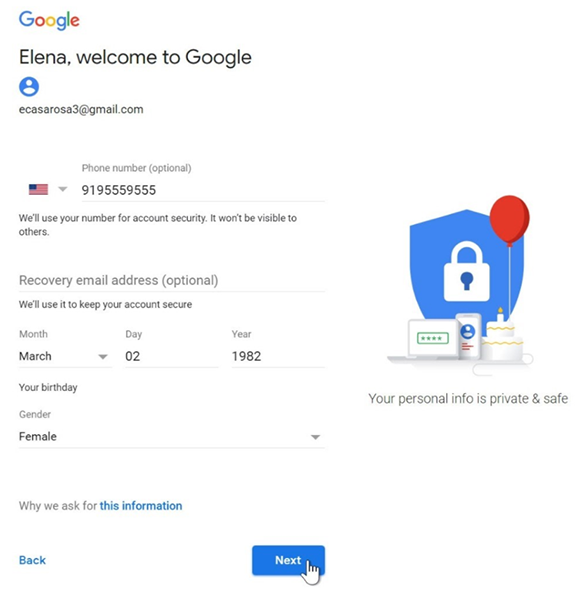
Task: Focus the phone number field
Action: (203, 190)
